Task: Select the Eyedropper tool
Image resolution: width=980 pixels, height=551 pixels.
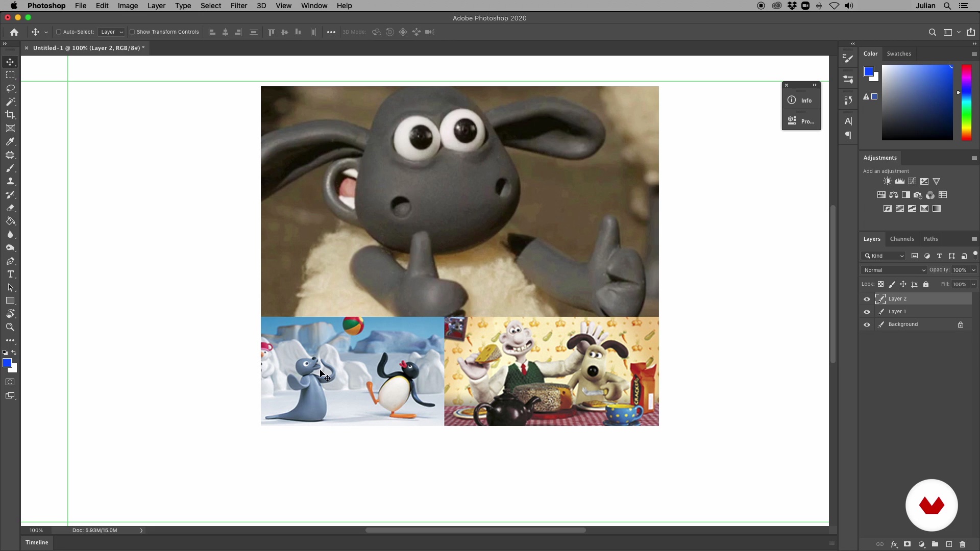Action: pyautogui.click(x=10, y=141)
